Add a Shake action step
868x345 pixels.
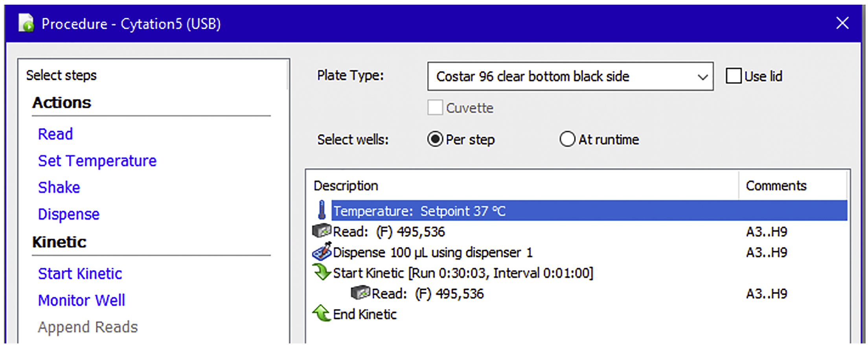[59, 187]
